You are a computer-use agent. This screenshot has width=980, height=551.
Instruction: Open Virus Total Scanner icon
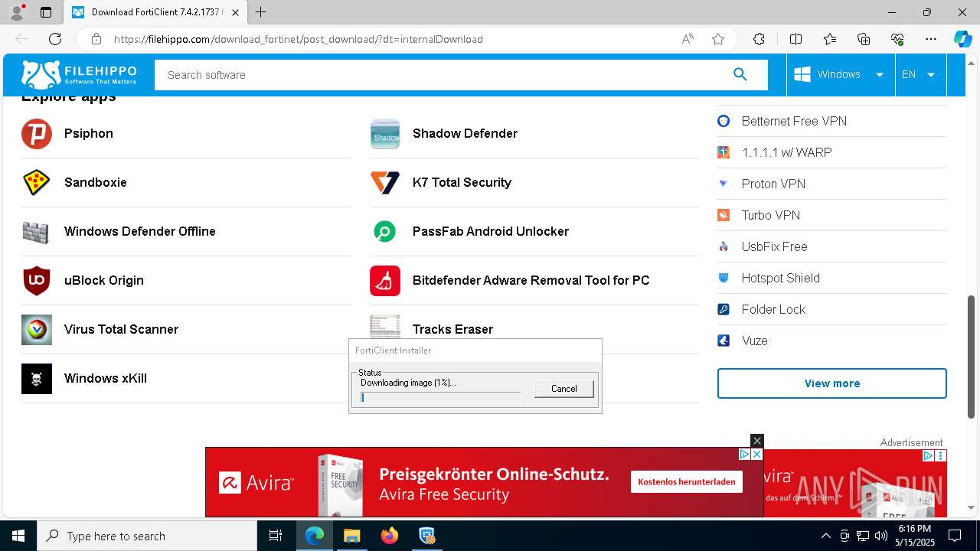(37, 330)
